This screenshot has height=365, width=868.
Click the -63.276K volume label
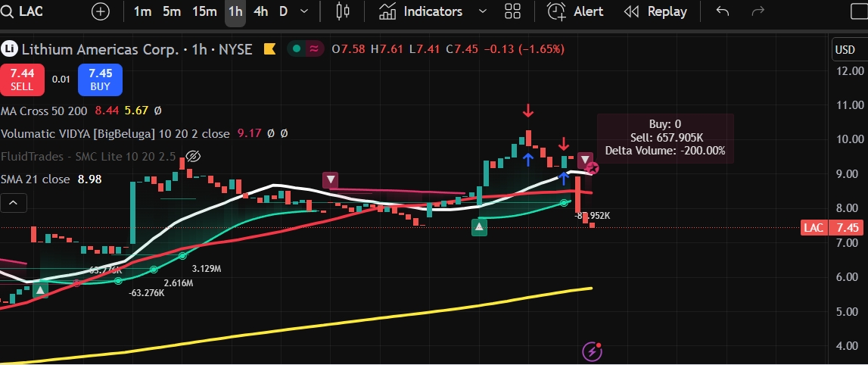click(146, 292)
